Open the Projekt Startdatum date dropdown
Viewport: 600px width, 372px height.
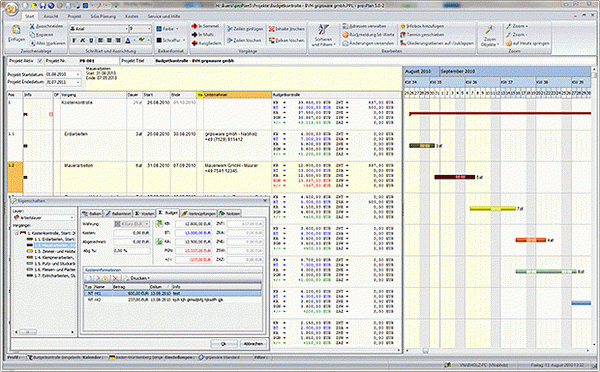pos(78,74)
